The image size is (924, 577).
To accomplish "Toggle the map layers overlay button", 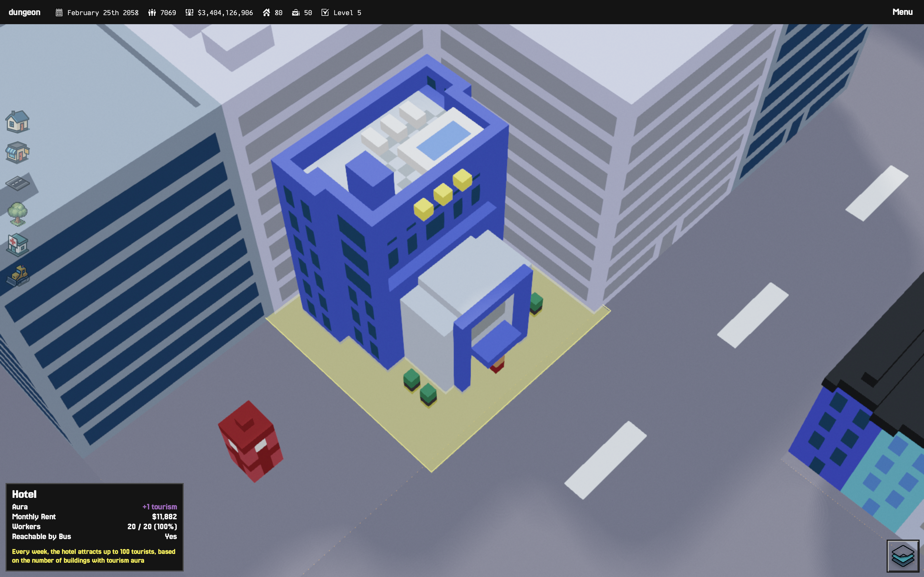I will 903,556.
